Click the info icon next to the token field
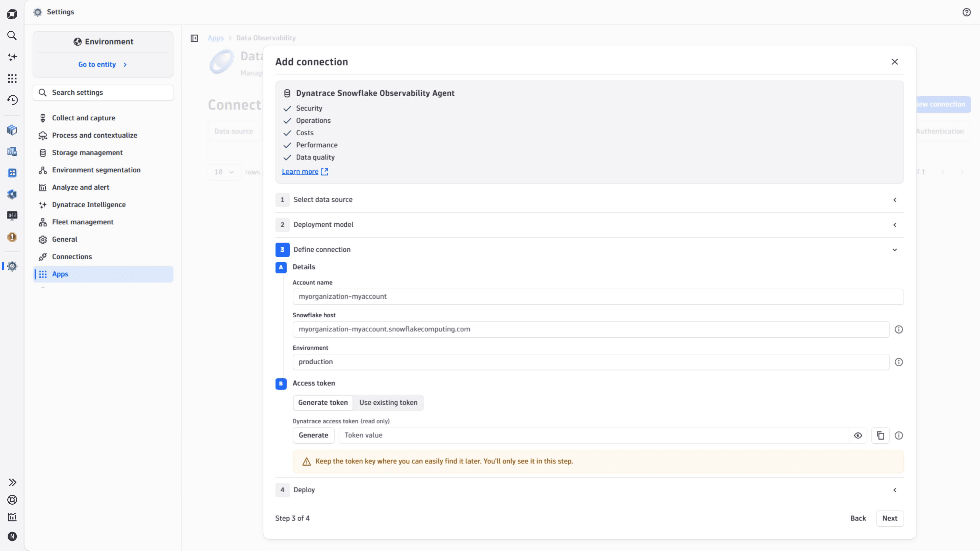980x551 pixels. pyautogui.click(x=899, y=435)
